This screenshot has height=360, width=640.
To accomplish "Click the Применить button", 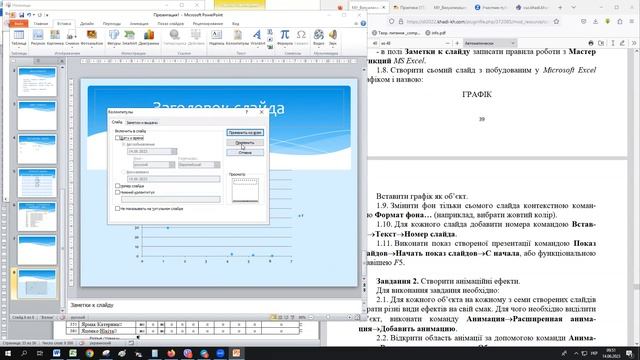I will [245, 142].
